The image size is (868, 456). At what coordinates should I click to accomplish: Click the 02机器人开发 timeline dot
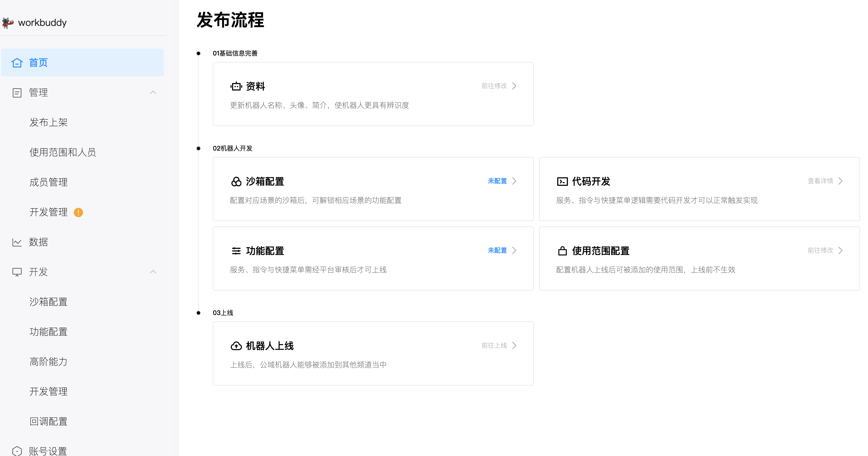198,148
